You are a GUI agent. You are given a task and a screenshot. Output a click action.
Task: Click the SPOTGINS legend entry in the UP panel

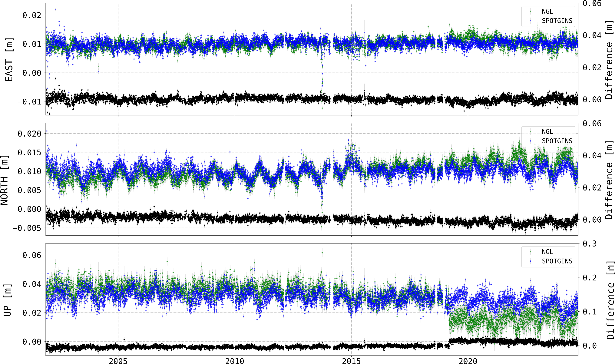557,261
